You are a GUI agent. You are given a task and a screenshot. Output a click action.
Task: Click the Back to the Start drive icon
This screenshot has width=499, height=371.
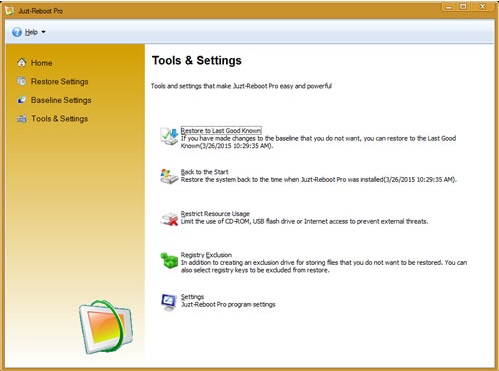(x=169, y=176)
